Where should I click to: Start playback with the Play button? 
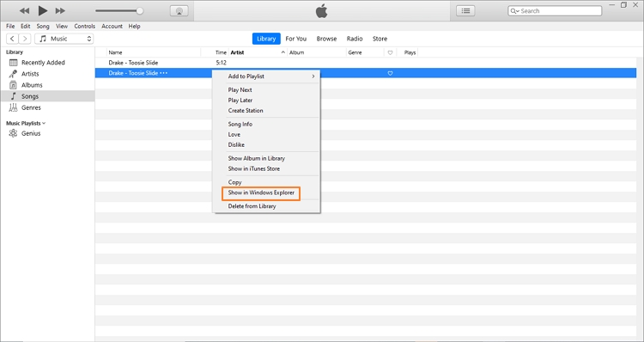[x=42, y=10]
